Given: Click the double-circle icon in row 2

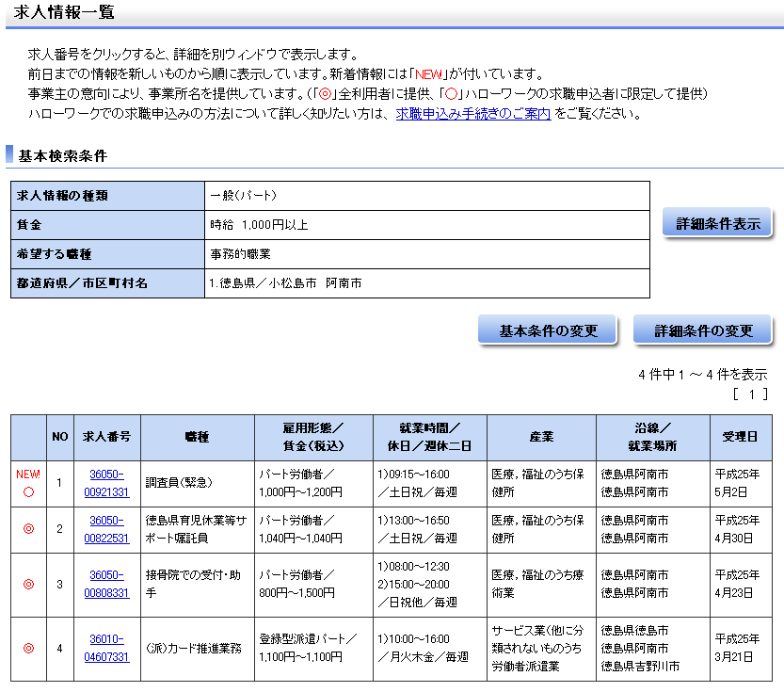Looking at the screenshot, I should pyautogui.click(x=28, y=529).
